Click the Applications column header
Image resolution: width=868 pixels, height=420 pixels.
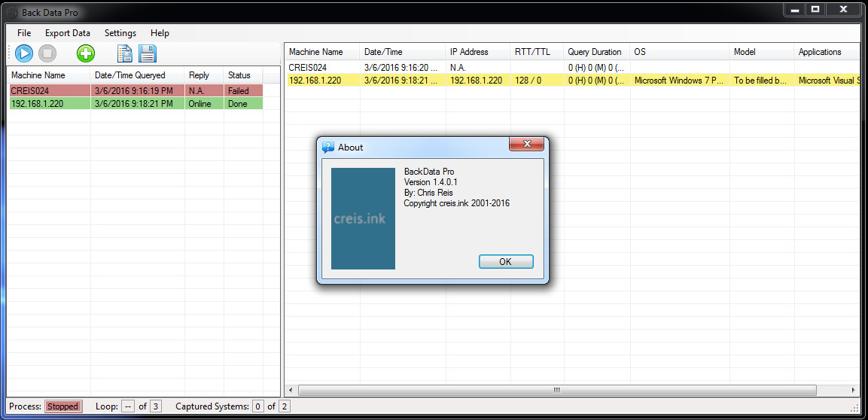tap(827, 52)
